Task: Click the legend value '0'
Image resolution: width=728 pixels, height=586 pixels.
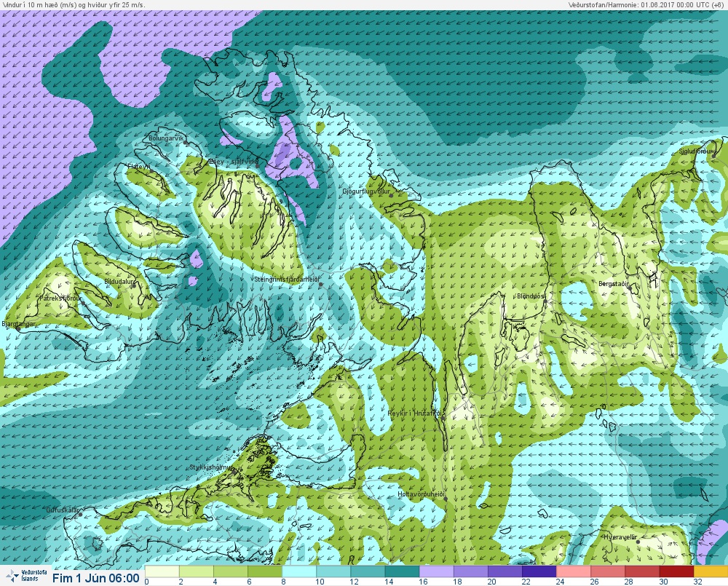Action: coord(147,582)
